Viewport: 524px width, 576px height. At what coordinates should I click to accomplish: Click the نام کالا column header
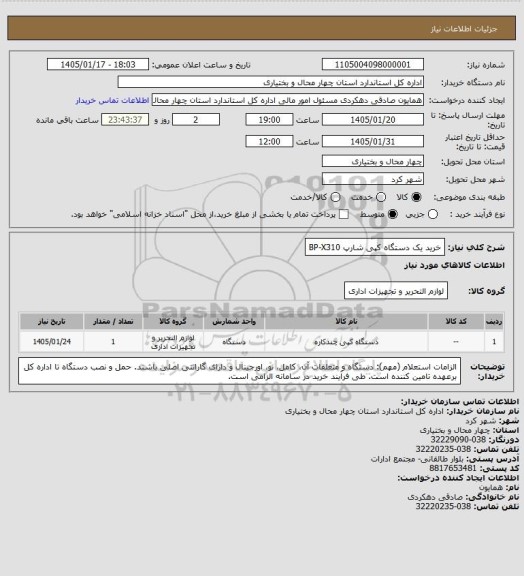coord(346,321)
